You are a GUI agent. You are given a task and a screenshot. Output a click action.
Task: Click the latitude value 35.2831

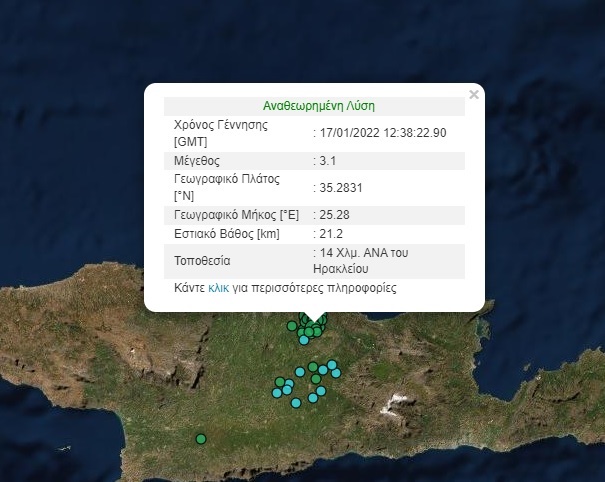(338, 187)
